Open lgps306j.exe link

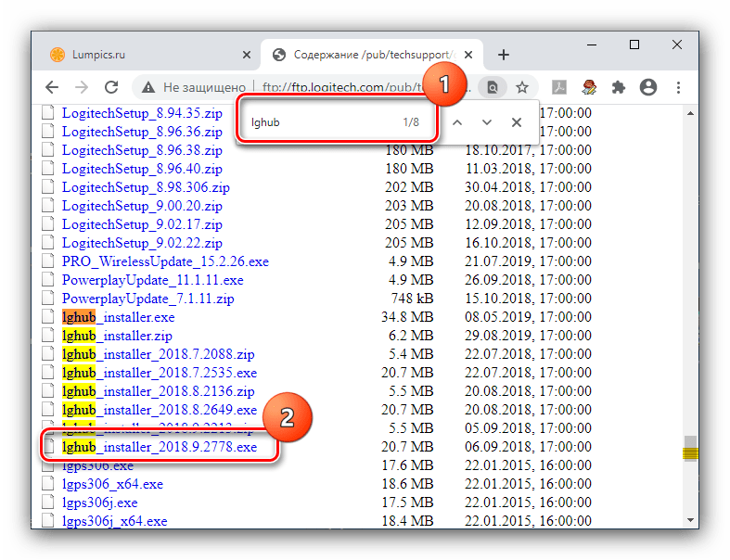(99, 503)
